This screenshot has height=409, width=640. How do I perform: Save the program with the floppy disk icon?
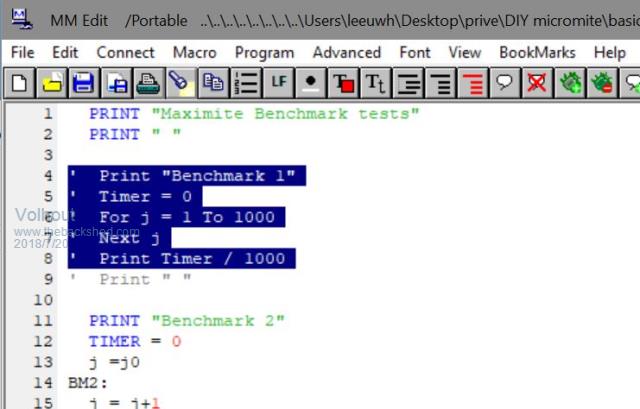pyautogui.click(x=84, y=82)
